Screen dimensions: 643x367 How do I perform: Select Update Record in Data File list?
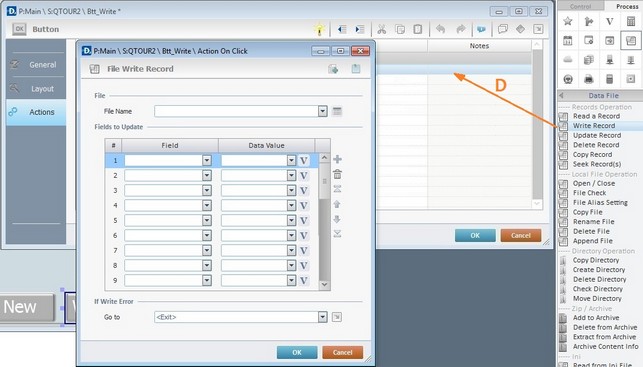tap(597, 135)
